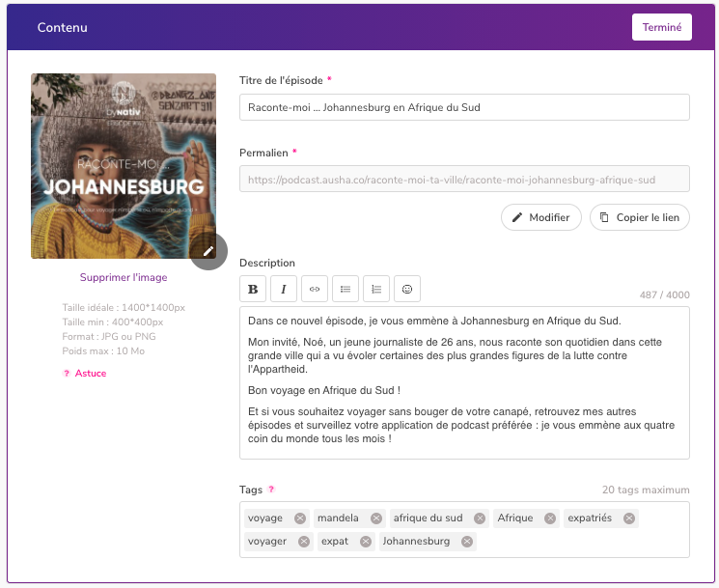719x588 pixels.
Task: Click the Permalien label
Action: (263, 153)
